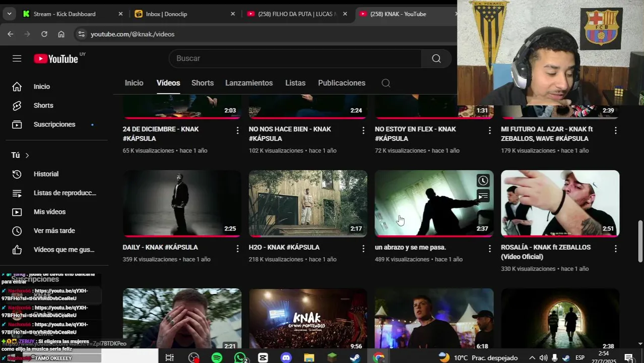The image size is (644, 363).
Task: Open the H2O - KNAK #KÁPSULA video title
Action: point(284,248)
